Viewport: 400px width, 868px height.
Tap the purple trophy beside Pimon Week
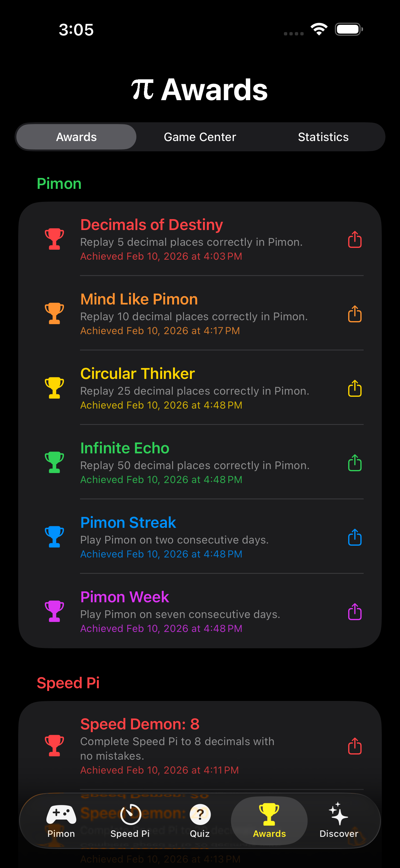tap(54, 612)
